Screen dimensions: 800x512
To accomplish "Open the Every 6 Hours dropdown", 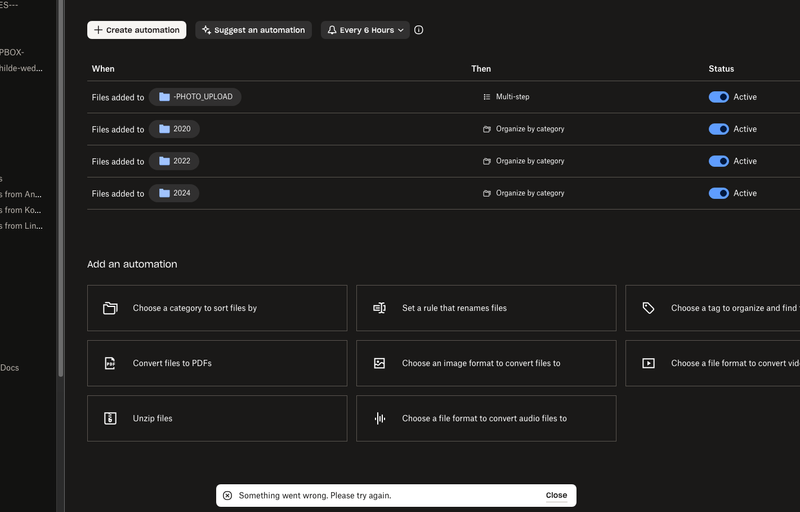I will pyautogui.click(x=365, y=30).
